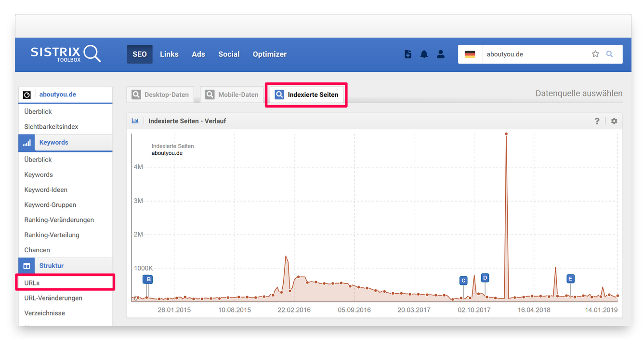Switch to the Mobile-Daten tab
Viewport: 644px width, 339px height.
pyautogui.click(x=232, y=95)
